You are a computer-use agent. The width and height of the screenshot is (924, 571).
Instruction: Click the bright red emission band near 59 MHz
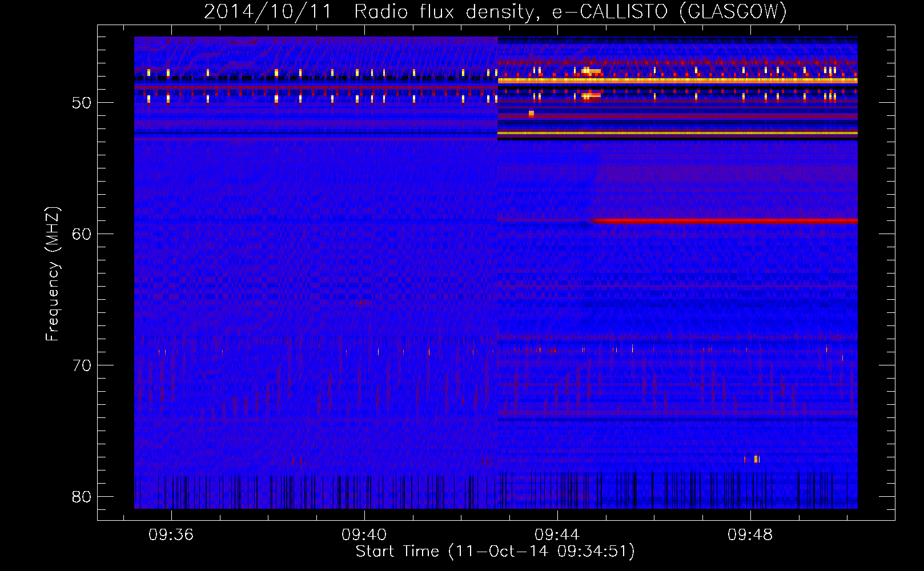coord(724,220)
